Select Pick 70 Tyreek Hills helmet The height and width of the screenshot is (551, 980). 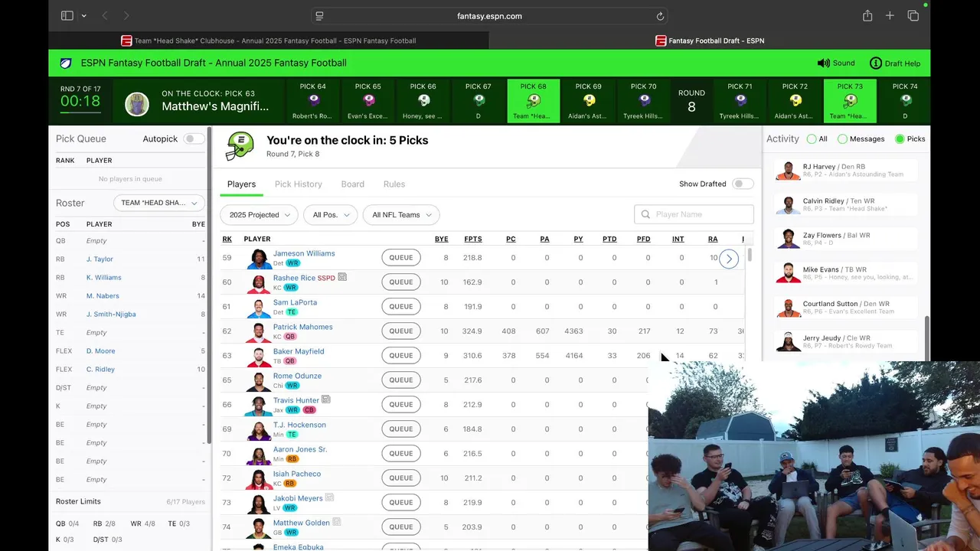click(x=644, y=100)
